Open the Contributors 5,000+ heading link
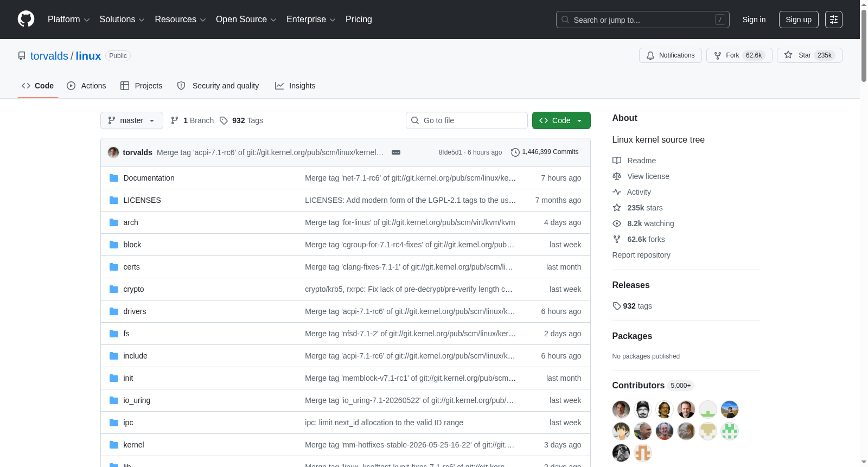This screenshot has height=467, width=868. click(653, 385)
